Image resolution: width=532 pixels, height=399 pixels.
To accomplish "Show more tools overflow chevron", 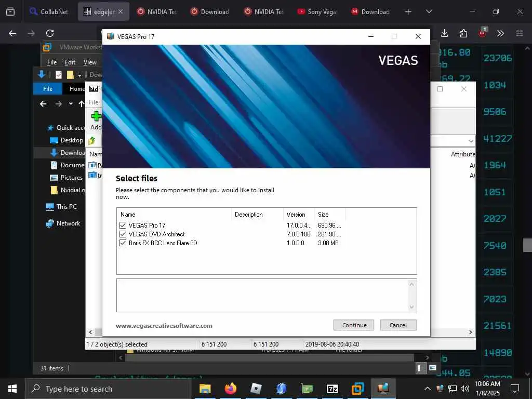I will pyautogui.click(x=500, y=33).
